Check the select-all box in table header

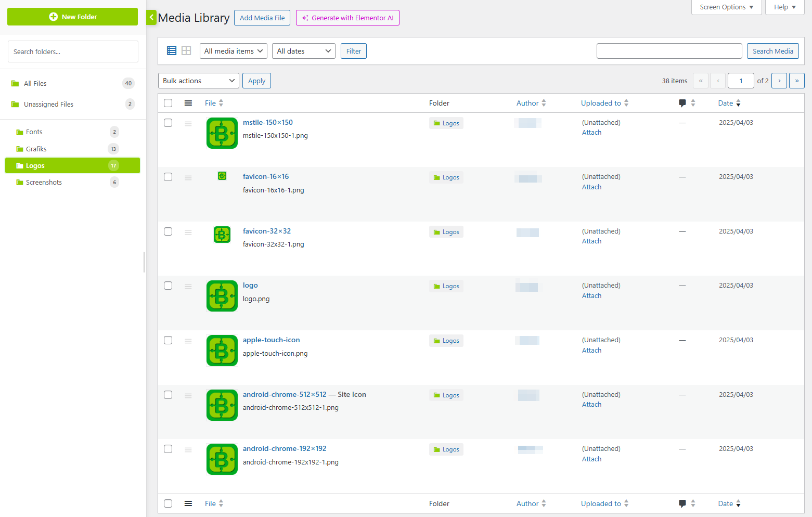[168, 103]
